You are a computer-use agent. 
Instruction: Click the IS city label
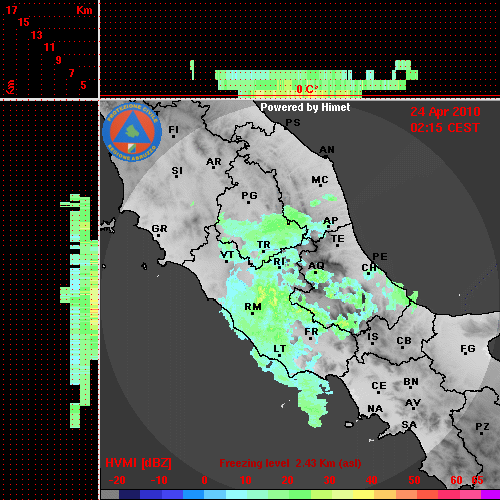pyautogui.click(x=373, y=337)
